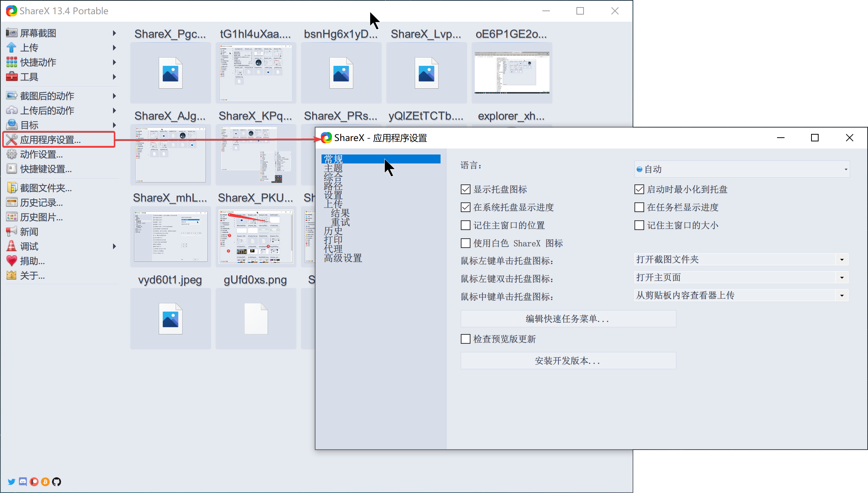Open 动作设置... menu entry
The width and height of the screenshot is (868, 493).
tap(41, 154)
